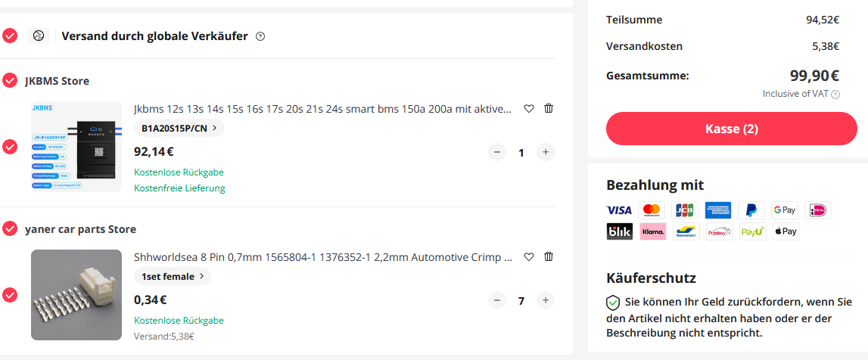Proceed with the Kasse (2) button
868x360 pixels.
pyautogui.click(x=731, y=129)
